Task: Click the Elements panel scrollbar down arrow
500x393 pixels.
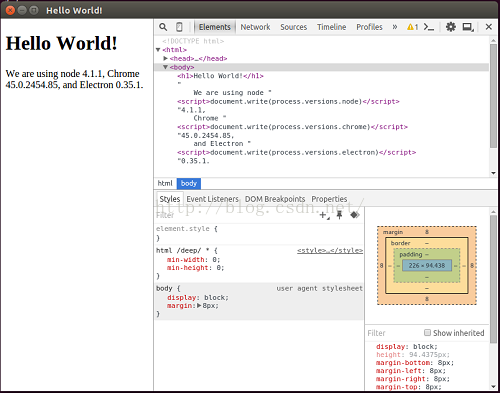Action: (x=493, y=173)
